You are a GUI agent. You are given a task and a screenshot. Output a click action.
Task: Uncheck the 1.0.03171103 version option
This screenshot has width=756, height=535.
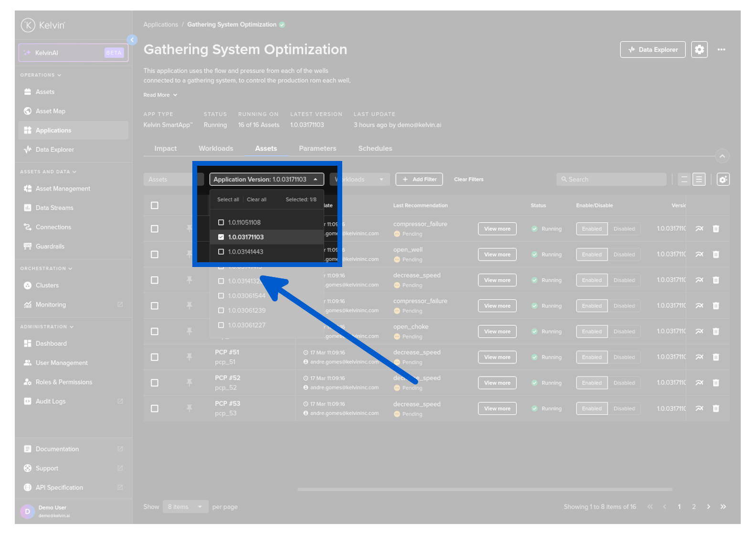click(221, 237)
